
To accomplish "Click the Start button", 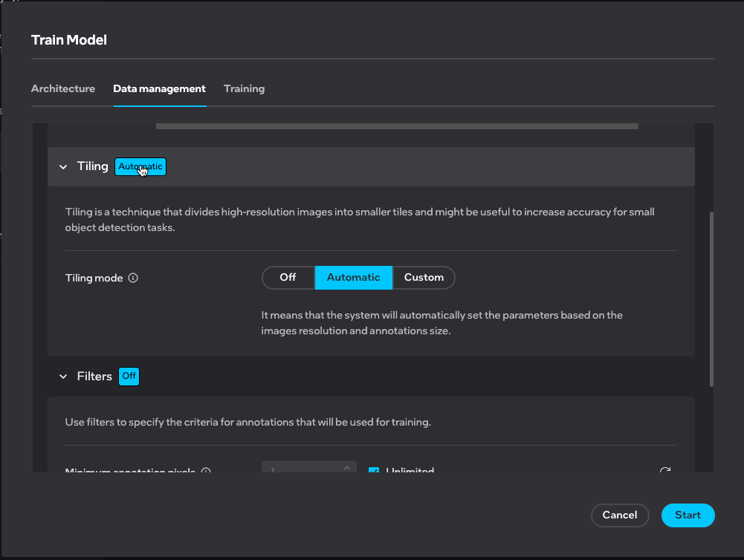I will click(688, 515).
